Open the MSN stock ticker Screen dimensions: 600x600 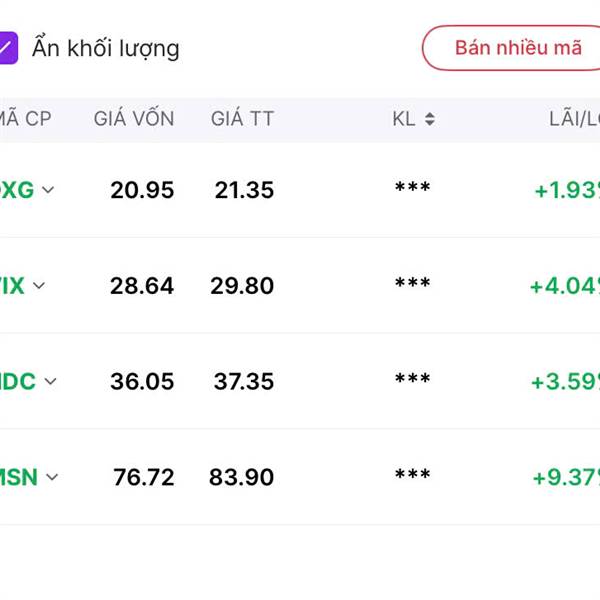pyautogui.click(x=19, y=477)
